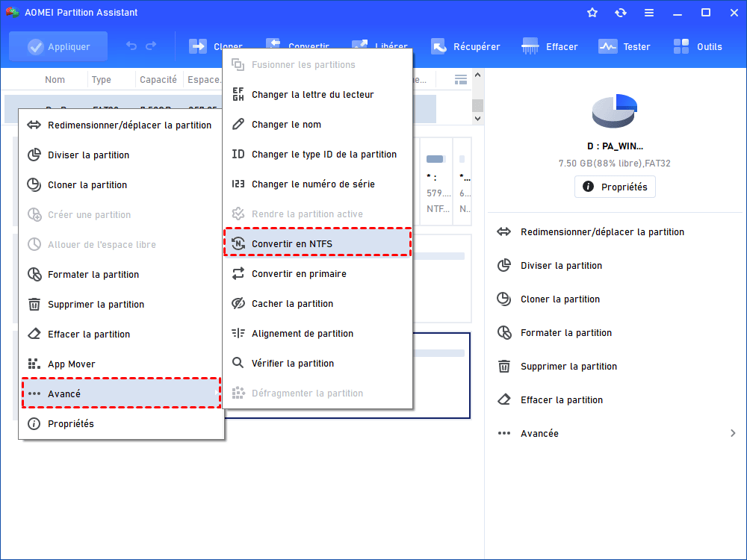Click the NTFS convert icon

coord(238,244)
